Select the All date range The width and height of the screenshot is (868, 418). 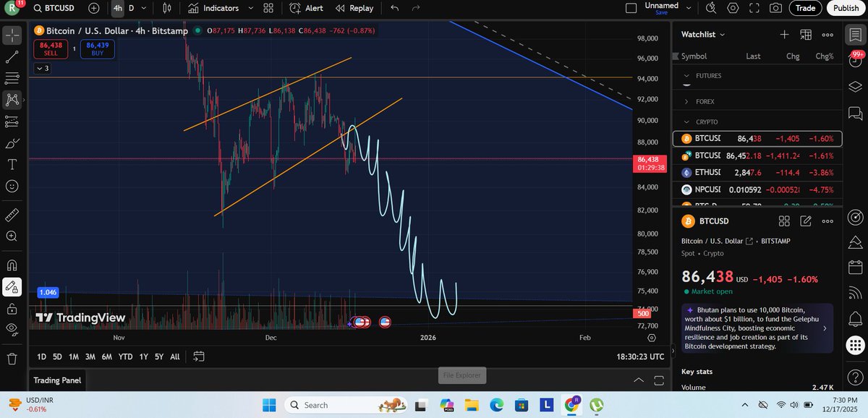coord(175,357)
